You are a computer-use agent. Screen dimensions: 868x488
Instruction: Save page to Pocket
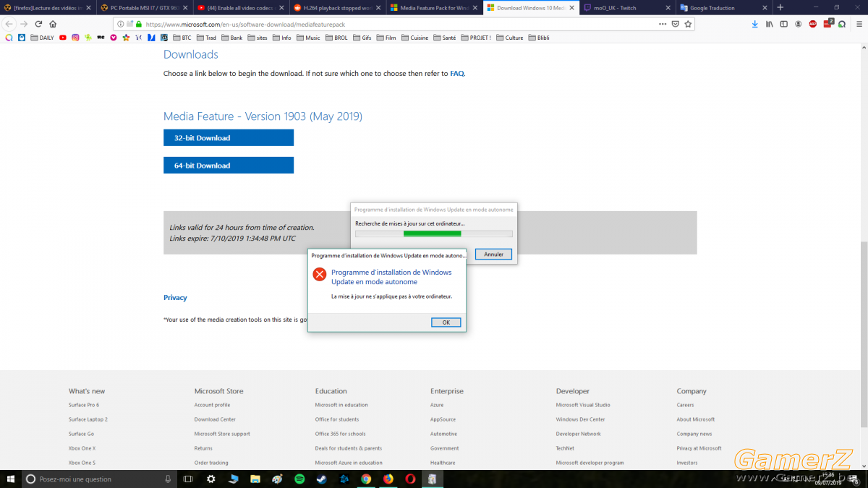(x=675, y=24)
